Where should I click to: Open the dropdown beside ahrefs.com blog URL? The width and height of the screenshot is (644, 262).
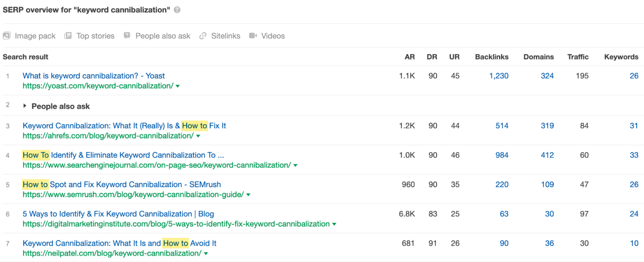(198, 136)
